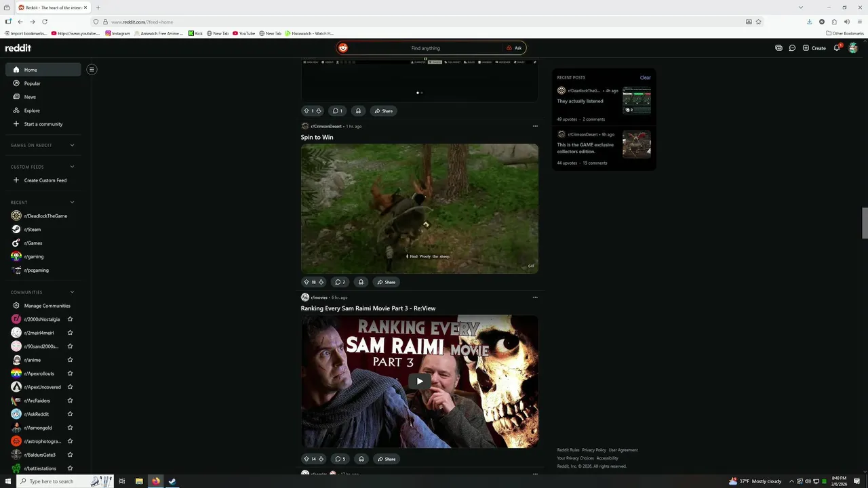This screenshot has width=868, height=488.
Task: Collapse sidebar with the hamburger circle button
Action: (x=92, y=69)
